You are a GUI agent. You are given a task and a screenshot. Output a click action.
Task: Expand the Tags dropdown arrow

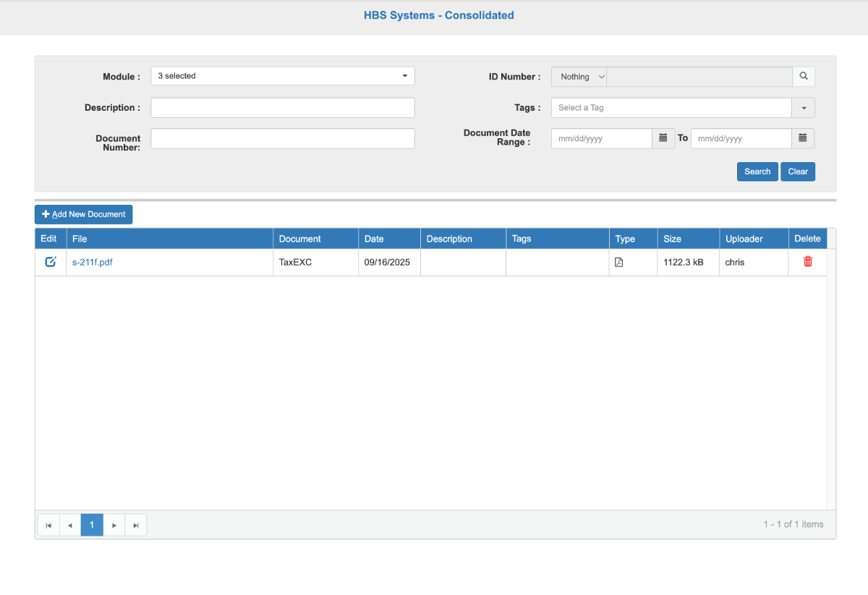click(804, 108)
